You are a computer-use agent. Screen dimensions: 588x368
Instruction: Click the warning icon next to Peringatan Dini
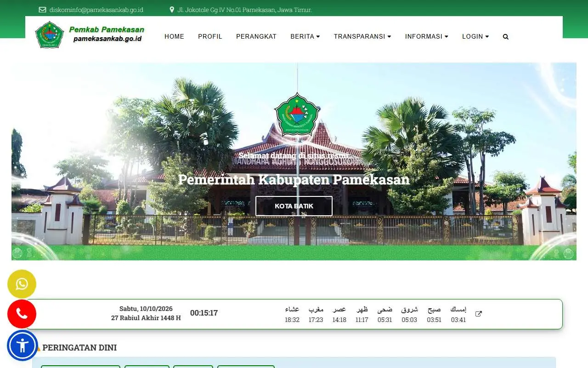pyautogui.click(x=38, y=348)
